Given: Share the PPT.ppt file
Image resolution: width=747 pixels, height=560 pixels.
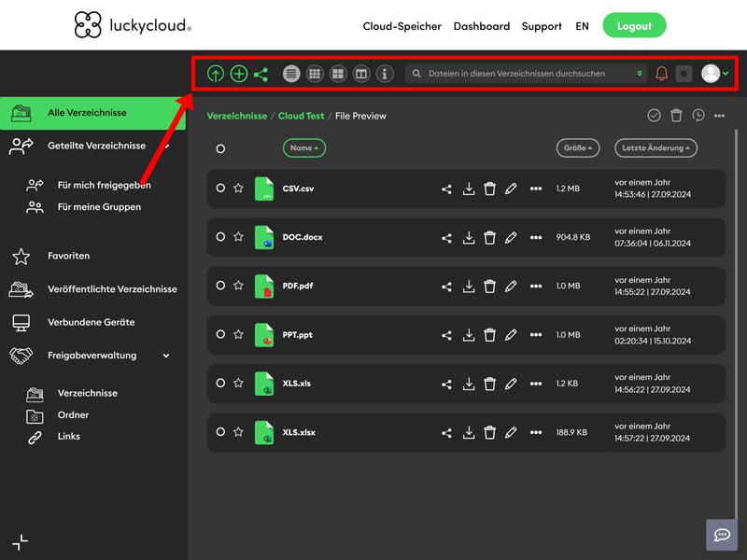Looking at the screenshot, I should [446, 334].
